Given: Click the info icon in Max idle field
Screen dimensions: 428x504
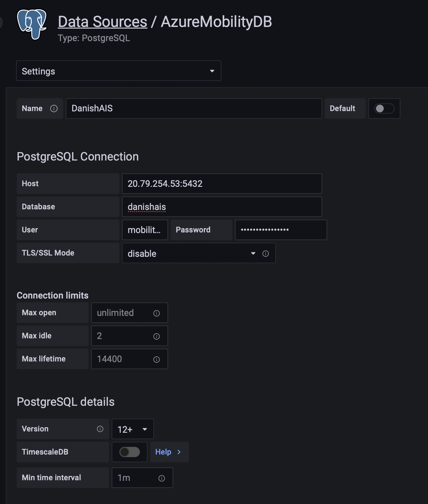Looking at the screenshot, I should pyautogui.click(x=157, y=336).
